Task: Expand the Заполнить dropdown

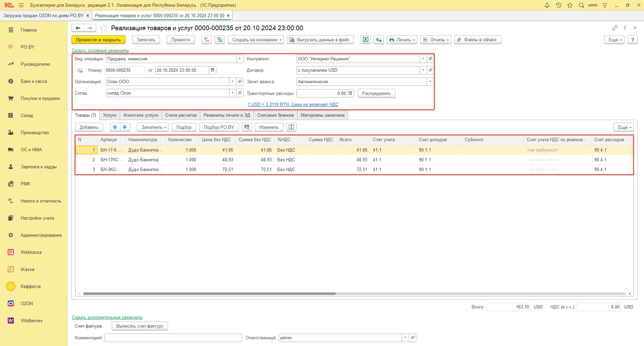Action: click(153, 127)
